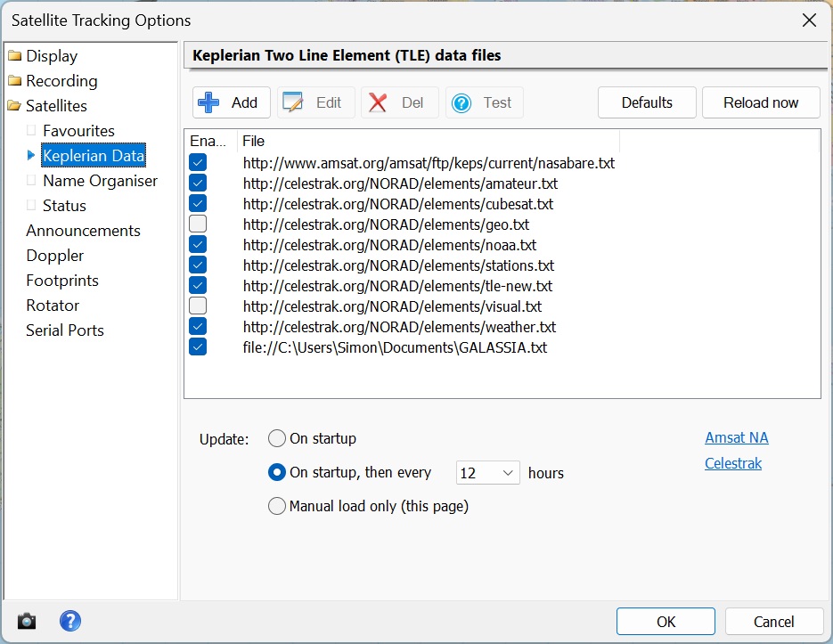This screenshot has height=644, width=833.
Task: Click the Recording folder icon
Action: [14, 81]
